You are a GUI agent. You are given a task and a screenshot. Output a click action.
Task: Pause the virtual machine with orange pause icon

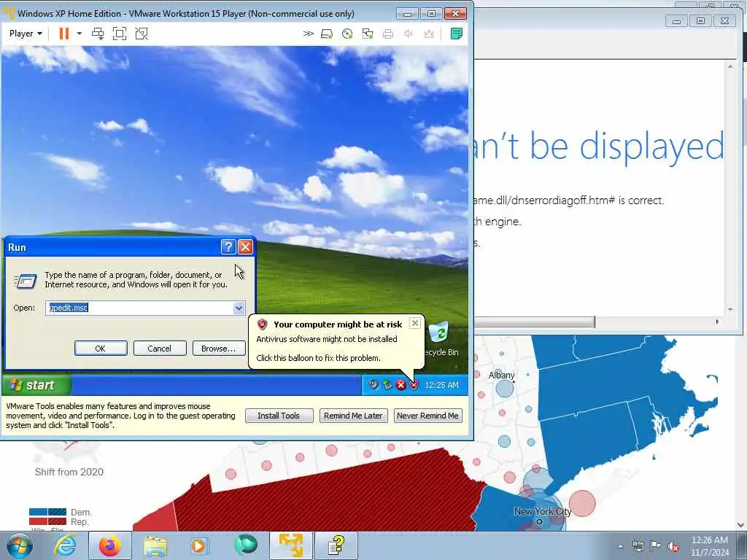(64, 34)
